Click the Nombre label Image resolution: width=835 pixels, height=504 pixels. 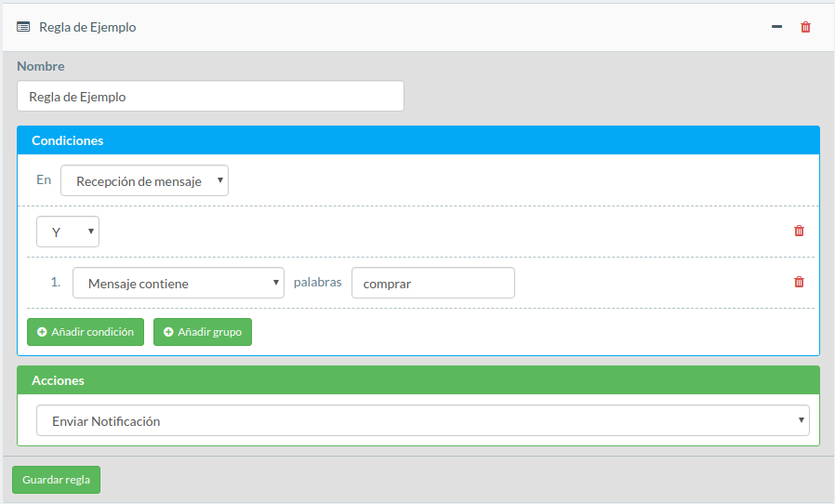pos(41,66)
